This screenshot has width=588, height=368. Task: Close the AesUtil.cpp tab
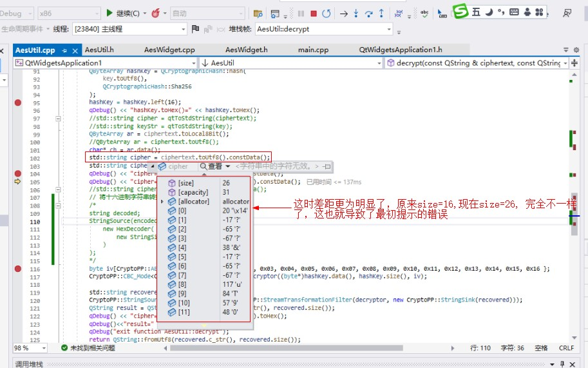click(75, 51)
